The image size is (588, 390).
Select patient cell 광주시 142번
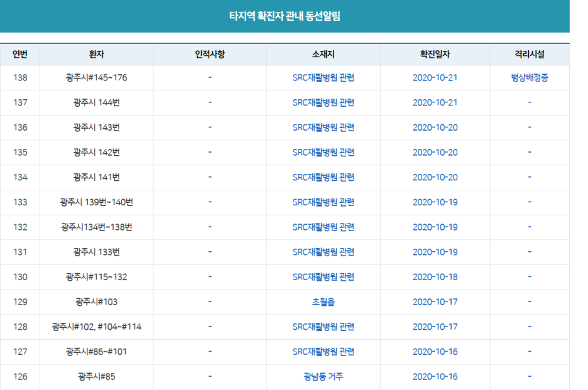pos(96,152)
